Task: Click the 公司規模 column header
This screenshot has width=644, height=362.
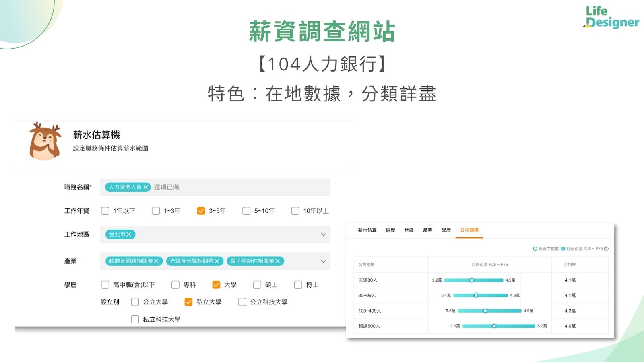Action: (x=366, y=265)
